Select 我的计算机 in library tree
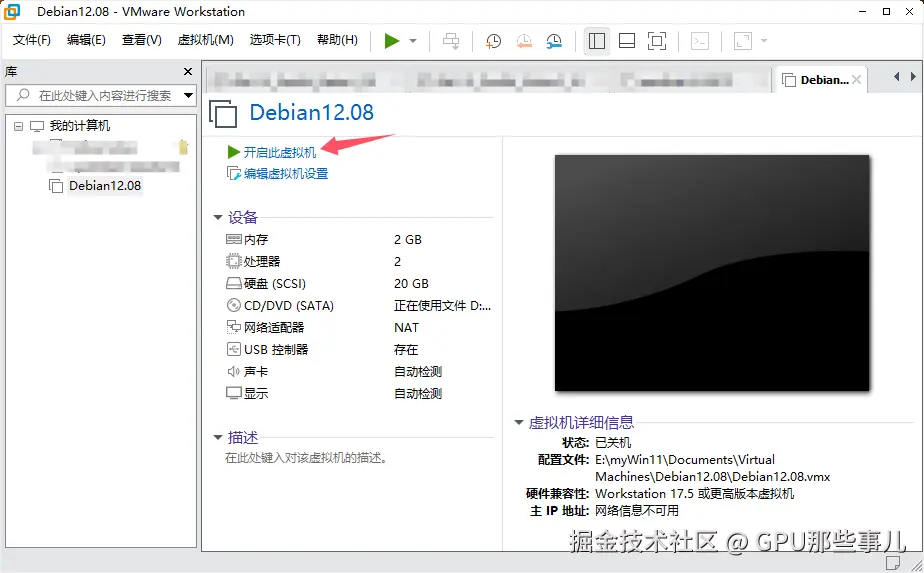This screenshot has width=924, height=573. [x=80, y=126]
